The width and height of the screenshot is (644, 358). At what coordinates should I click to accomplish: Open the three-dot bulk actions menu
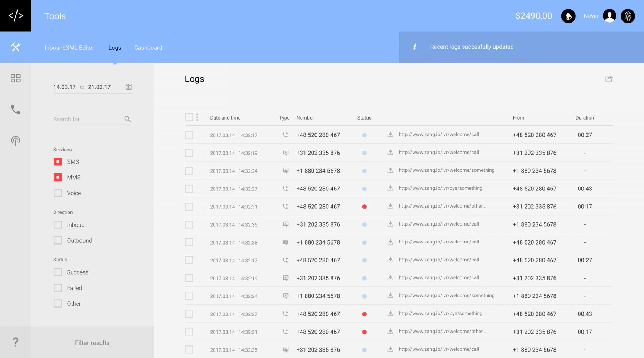(197, 117)
